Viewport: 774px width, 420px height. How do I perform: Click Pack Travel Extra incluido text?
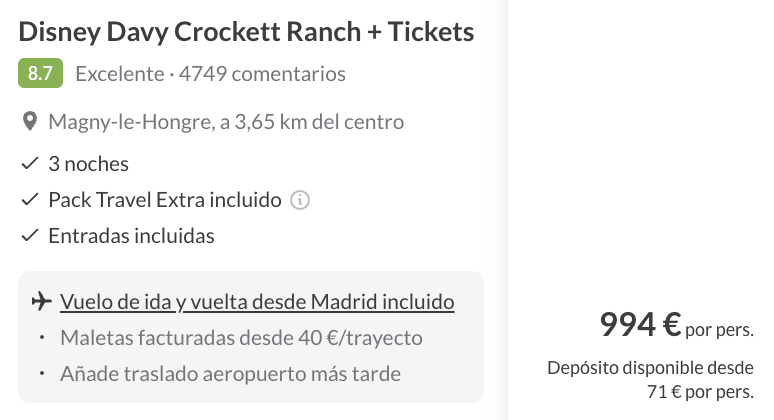[x=165, y=200]
